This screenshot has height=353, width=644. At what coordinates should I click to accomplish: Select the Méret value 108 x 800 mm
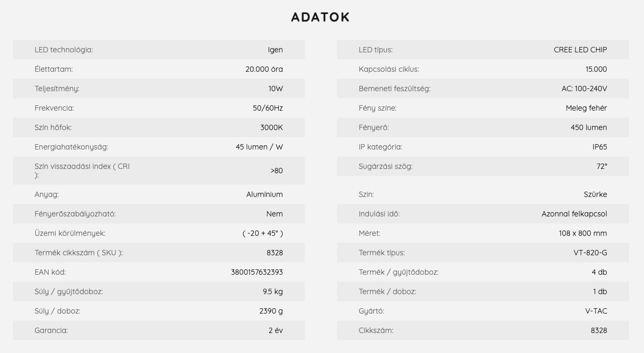click(583, 233)
